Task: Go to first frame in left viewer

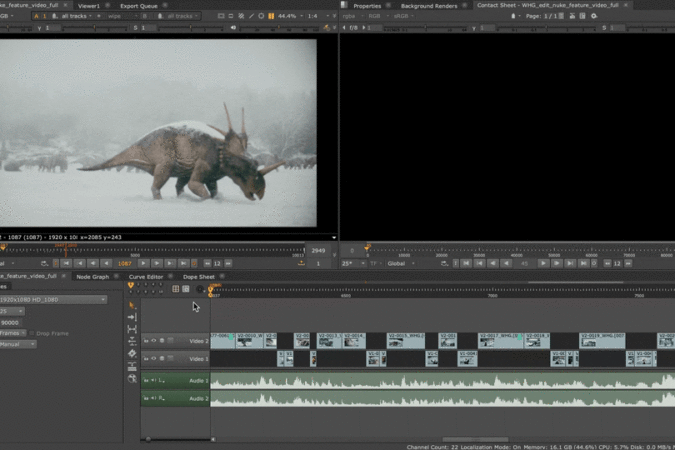Action: [x=66, y=263]
